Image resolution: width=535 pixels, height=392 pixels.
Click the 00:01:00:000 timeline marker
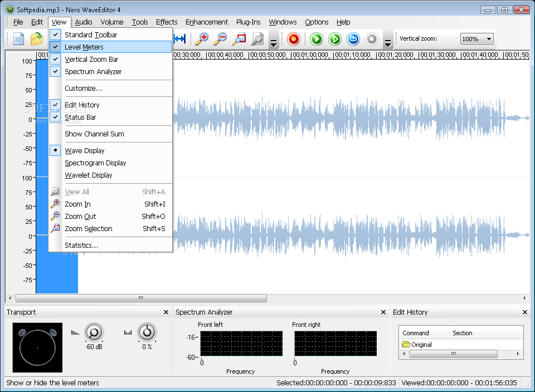pos(310,55)
